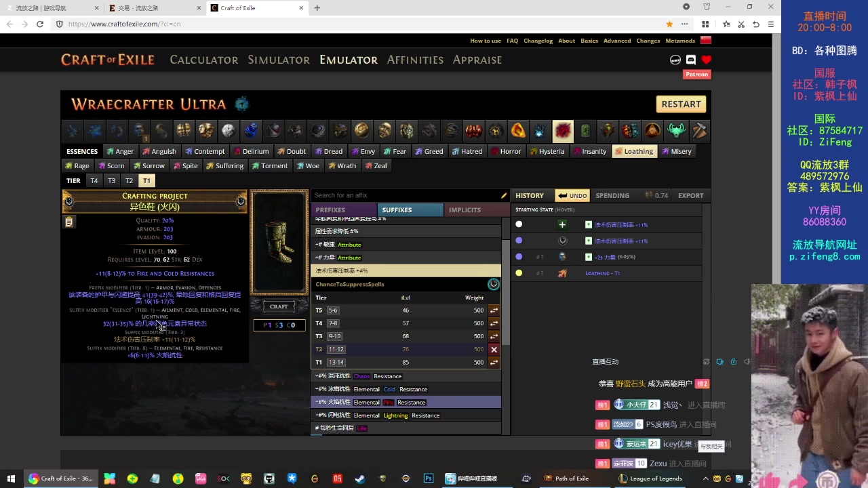Switch to the Prefixes tab
The height and width of the screenshot is (488, 868).
click(x=344, y=210)
